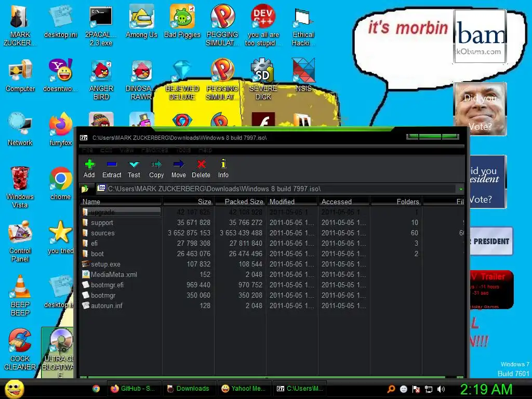Click the 7-Zip address path field
This screenshot has width=532, height=399.
[x=276, y=189]
